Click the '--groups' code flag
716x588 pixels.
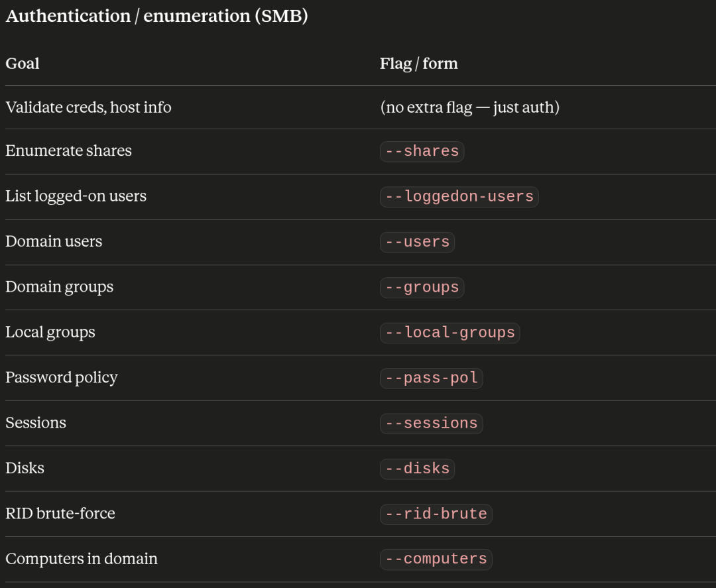click(422, 288)
